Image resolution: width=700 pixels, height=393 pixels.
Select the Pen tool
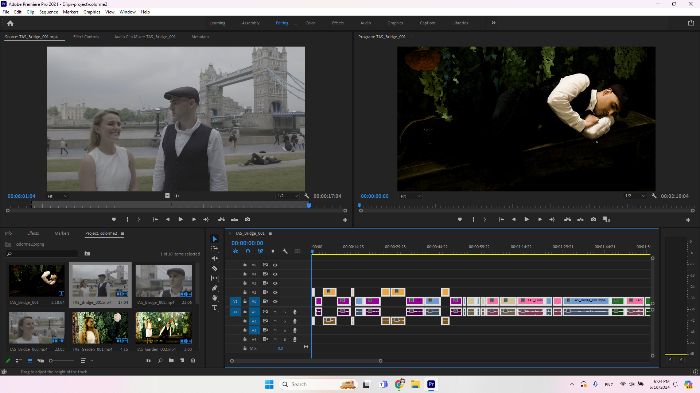(x=215, y=288)
